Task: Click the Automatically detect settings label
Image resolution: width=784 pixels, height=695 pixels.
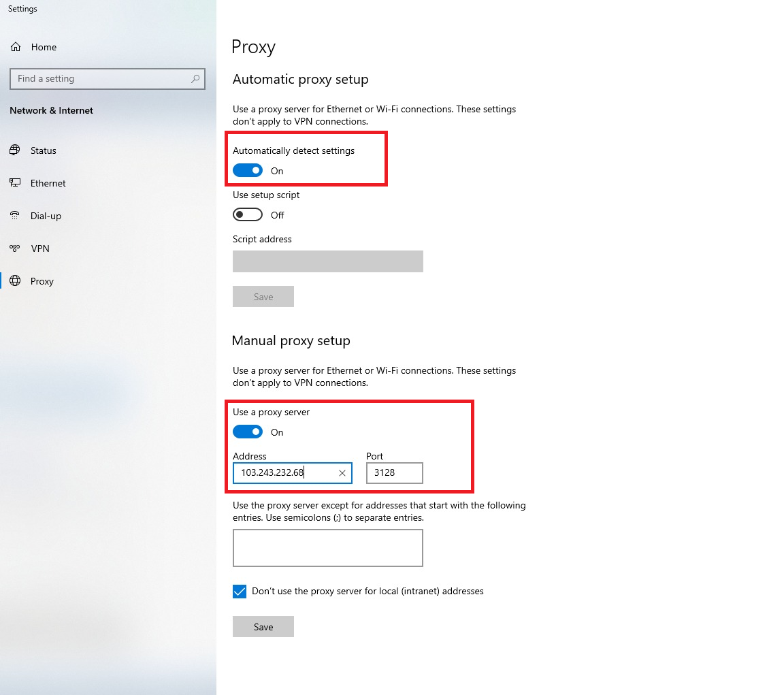Action: pyautogui.click(x=293, y=151)
